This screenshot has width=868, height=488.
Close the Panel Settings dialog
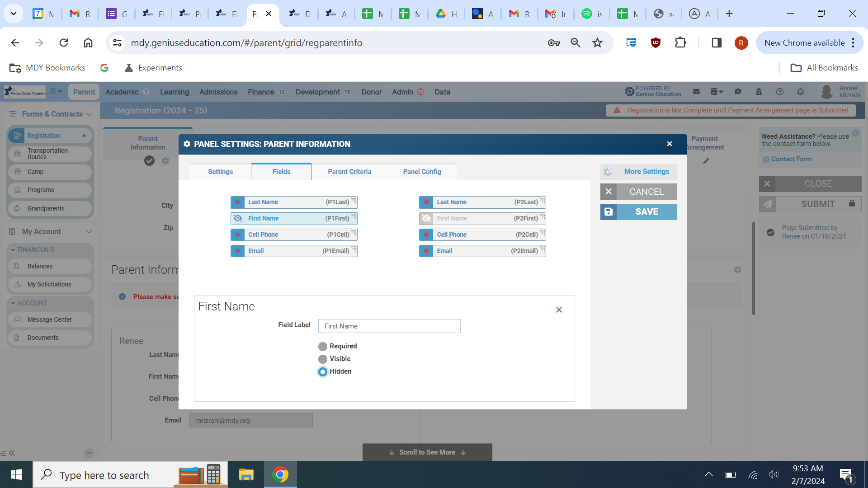point(670,144)
